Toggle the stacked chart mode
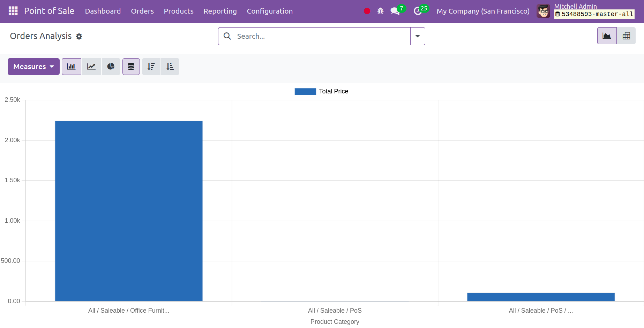 click(x=131, y=67)
